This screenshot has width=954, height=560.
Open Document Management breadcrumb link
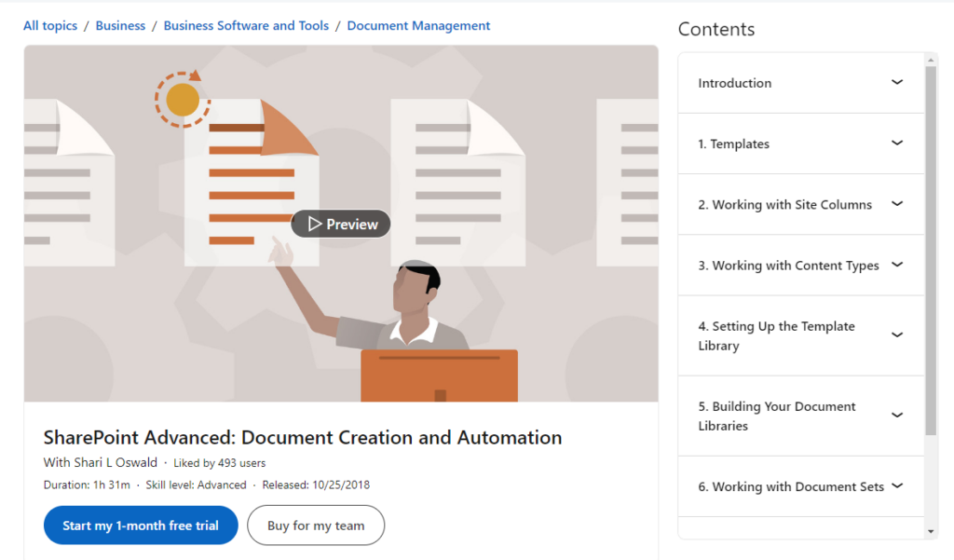pyautogui.click(x=418, y=25)
